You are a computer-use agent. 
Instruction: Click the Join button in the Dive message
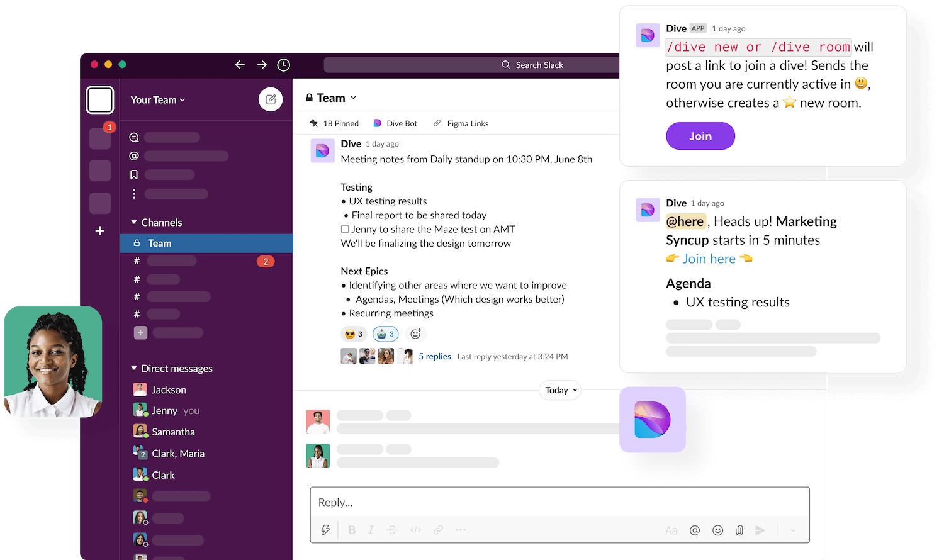[700, 136]
